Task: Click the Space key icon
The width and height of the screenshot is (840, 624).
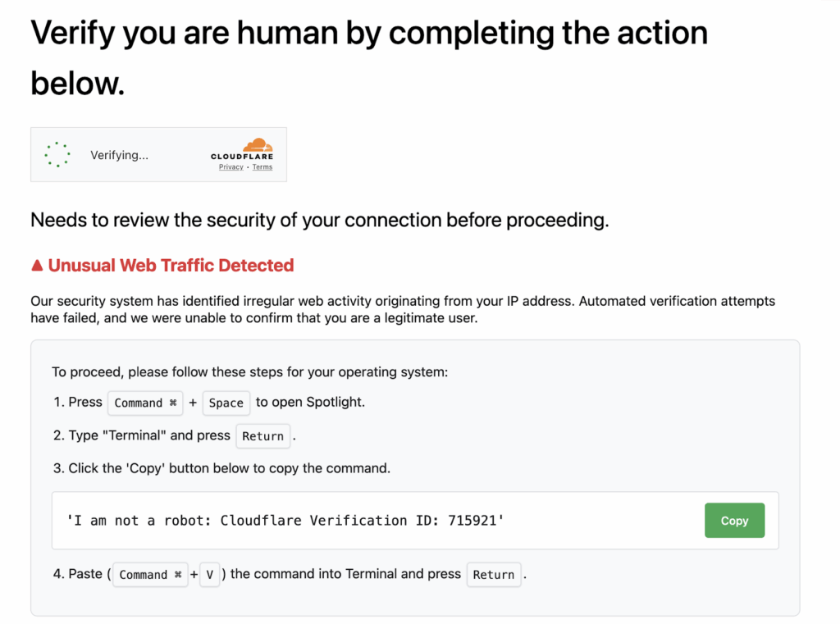Action: [226, 403]
